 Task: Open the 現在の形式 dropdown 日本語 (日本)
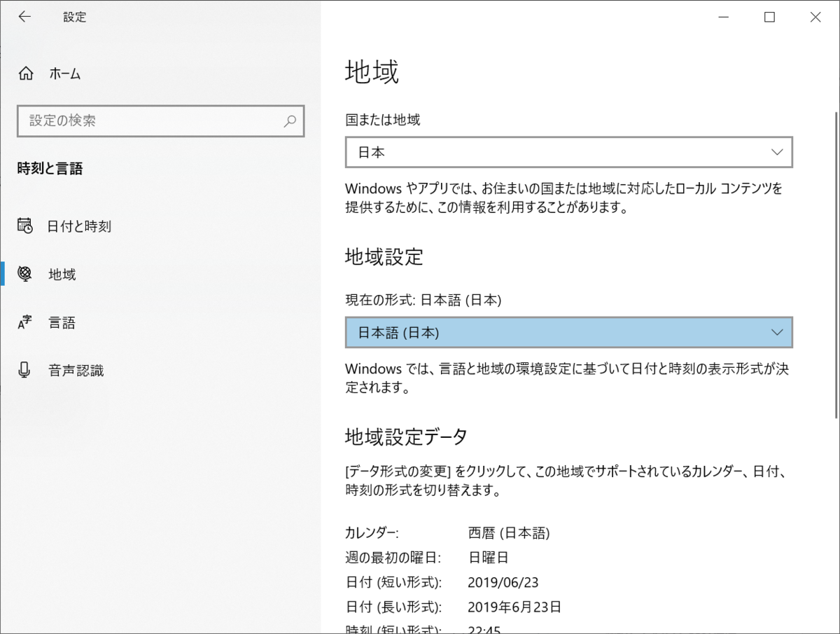pyautogui.click(x=569, y=332)
